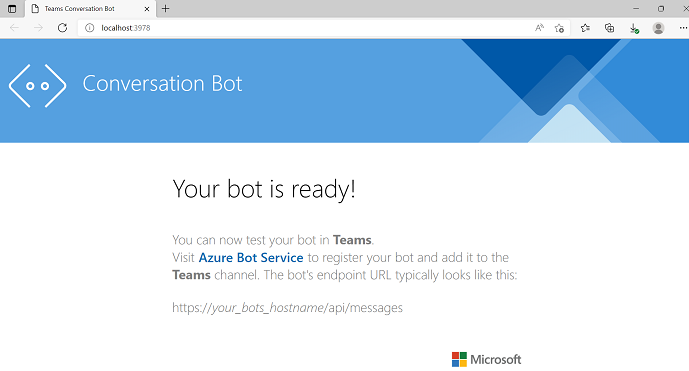Open browser Settings and more menu

click(x=683, y=28)
